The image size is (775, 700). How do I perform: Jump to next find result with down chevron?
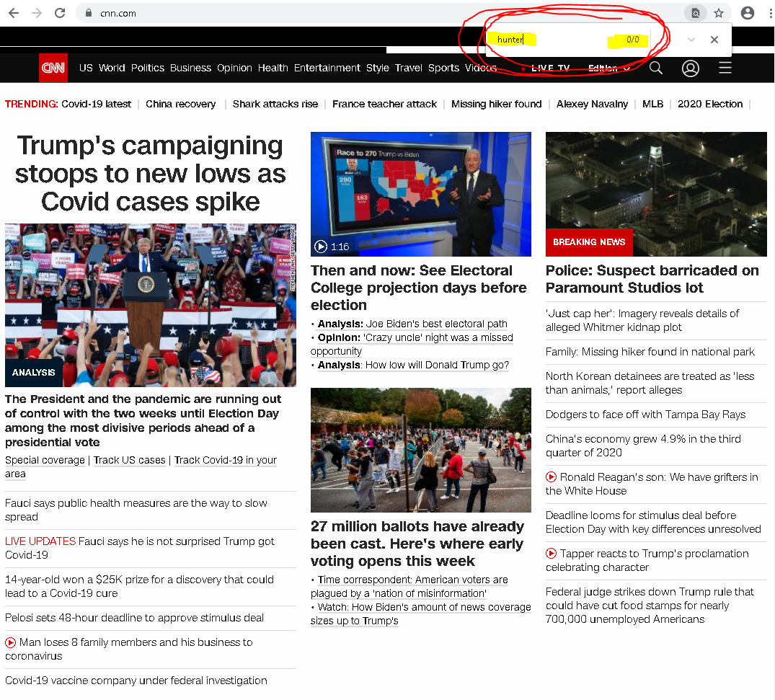coord(691,40)
